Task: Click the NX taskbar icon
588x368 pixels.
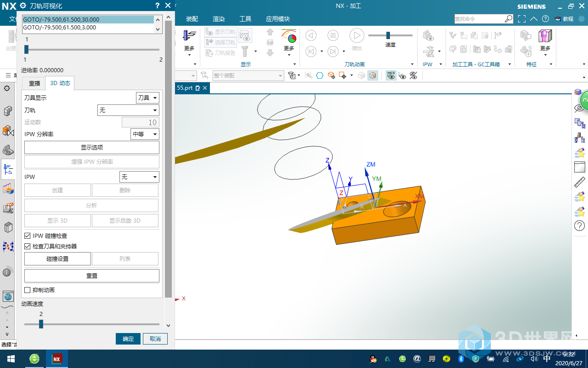Action: point(57,359)
